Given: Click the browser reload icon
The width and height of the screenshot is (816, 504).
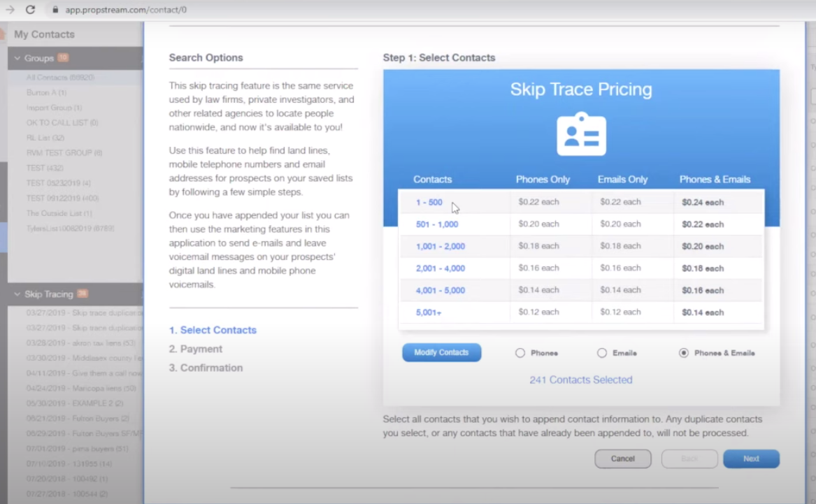Looking at the screenshot, I should pos(30,9).
